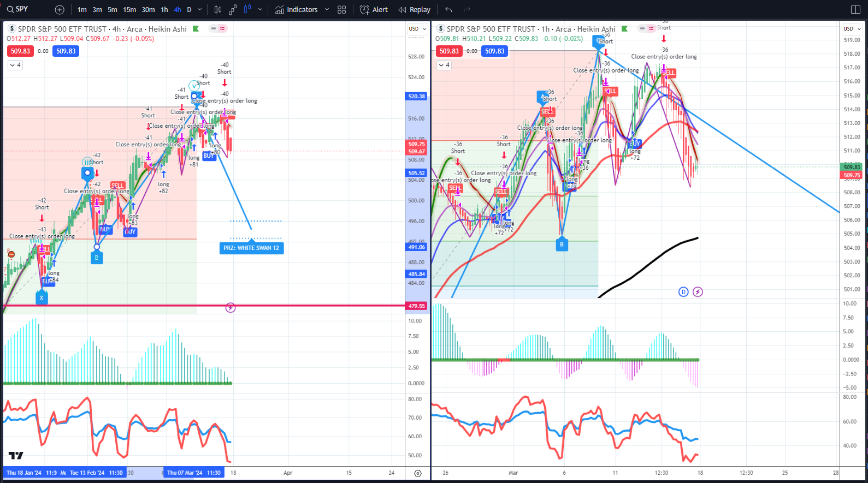Click the purple lightning event icon on left chart
The image size is (868, 483).
(x=231, y=308)
